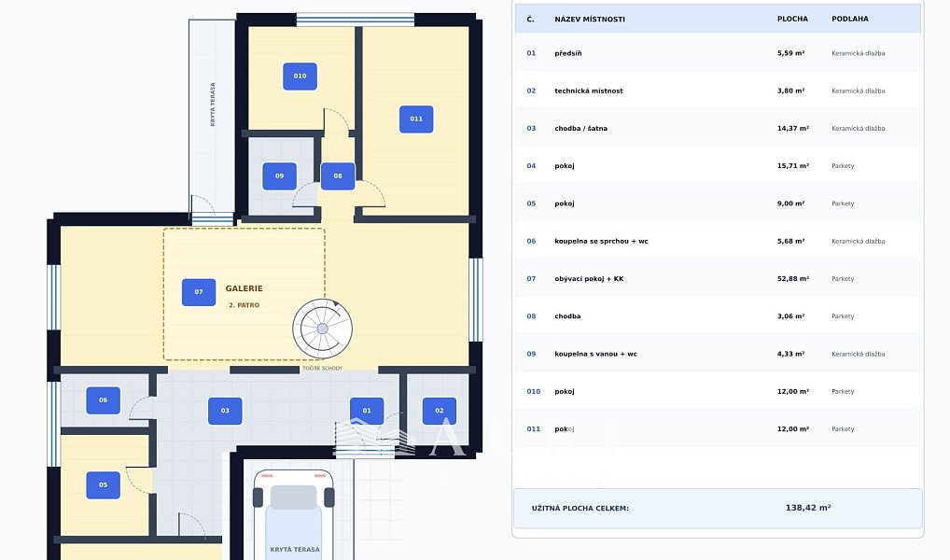Click the area value '5,59 m²'
This screenshot has width=950, height=560.
(x=791, y=53)
